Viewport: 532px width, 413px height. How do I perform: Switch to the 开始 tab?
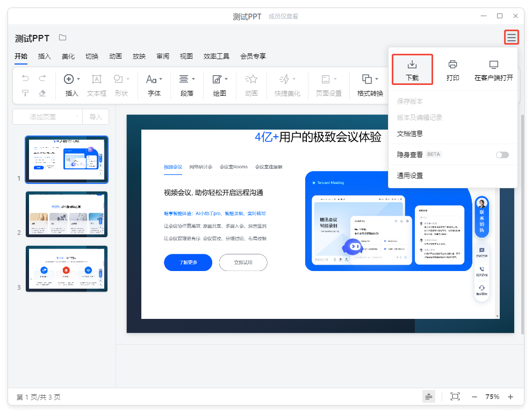click(x=21, y=56)
